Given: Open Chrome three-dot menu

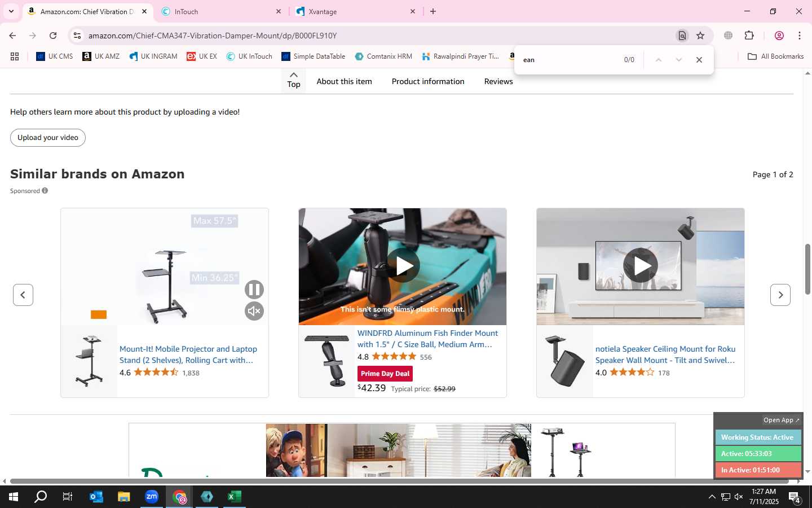Looking at the screenshot, I should pyautogui.click(x=800, y=36).
